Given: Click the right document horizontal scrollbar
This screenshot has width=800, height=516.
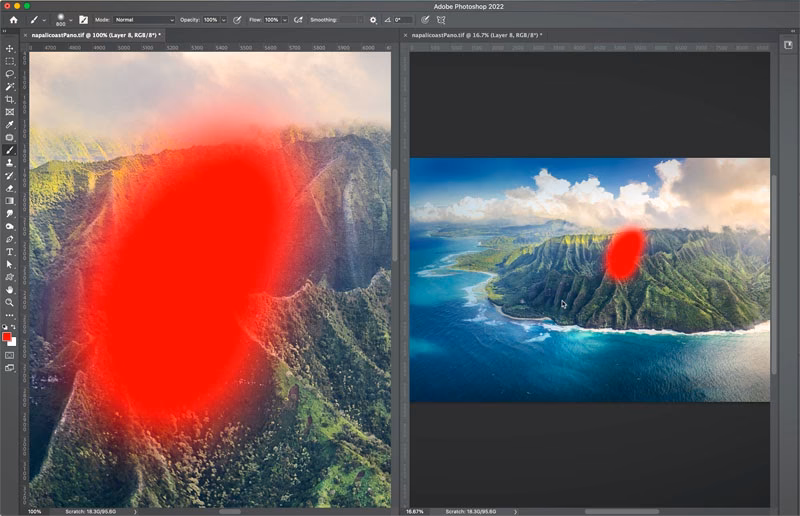Looking at the screenshot, I should [621, 511].
